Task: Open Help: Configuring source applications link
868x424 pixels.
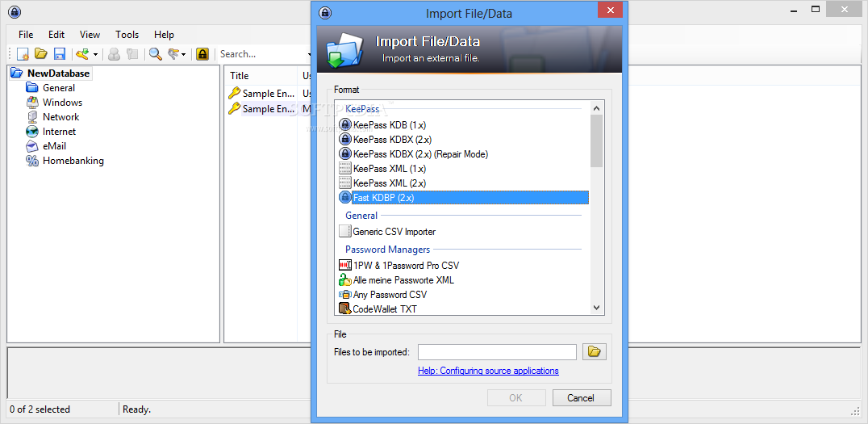Action: click(x=488, y=371)
